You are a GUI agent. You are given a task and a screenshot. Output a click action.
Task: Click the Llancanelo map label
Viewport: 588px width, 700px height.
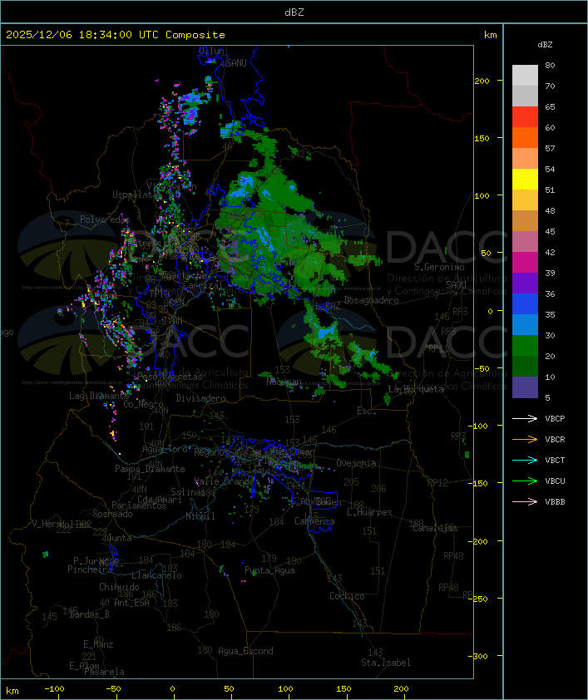pos(156,575)
